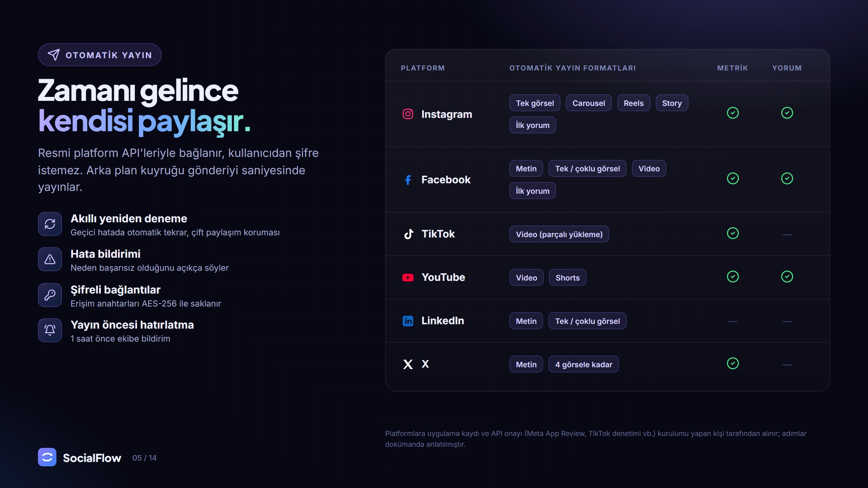Click the YouTube logo icon
This screenshot has width=868, height=488.
[x=408, y=277]
